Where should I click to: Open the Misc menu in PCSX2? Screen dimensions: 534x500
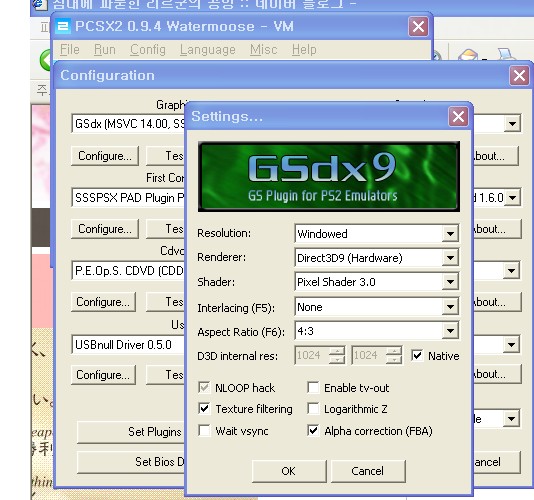tap(264, 50)
